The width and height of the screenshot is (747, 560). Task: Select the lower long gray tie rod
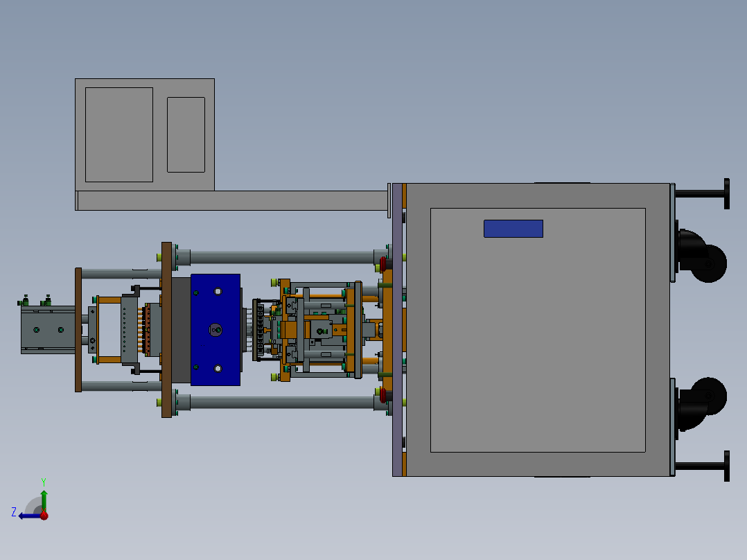(x=282, y=402)
